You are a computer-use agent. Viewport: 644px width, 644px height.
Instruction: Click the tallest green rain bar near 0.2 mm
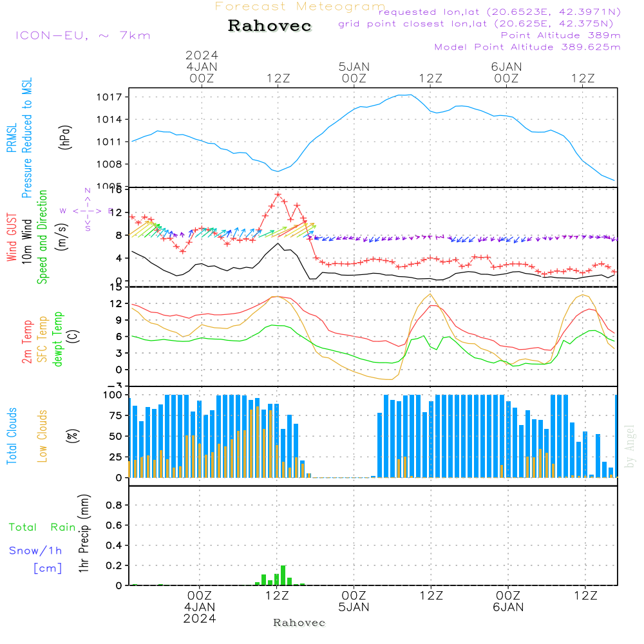click(283, 575)
